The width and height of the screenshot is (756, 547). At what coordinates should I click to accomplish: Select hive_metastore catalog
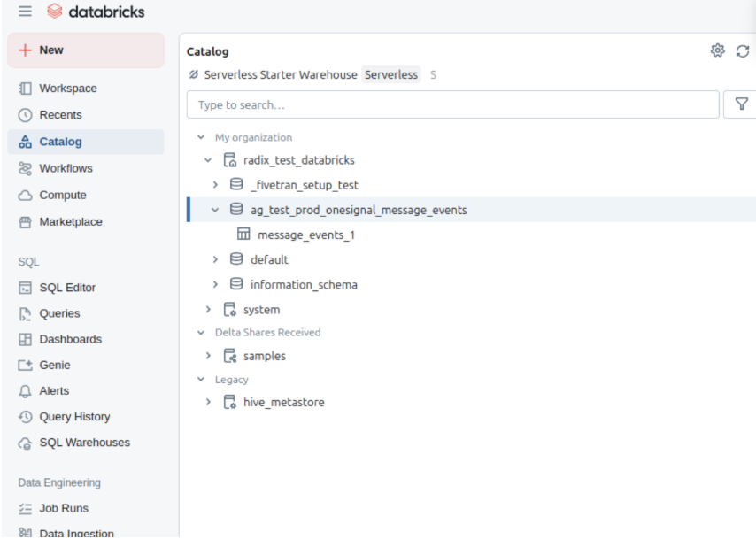(284, 403)
